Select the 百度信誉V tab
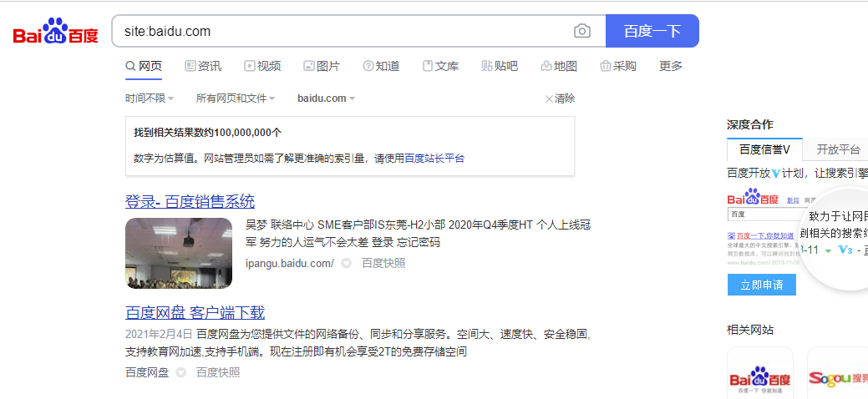The image size is (868, 399). pyautogui.click(x=764, y=149)
